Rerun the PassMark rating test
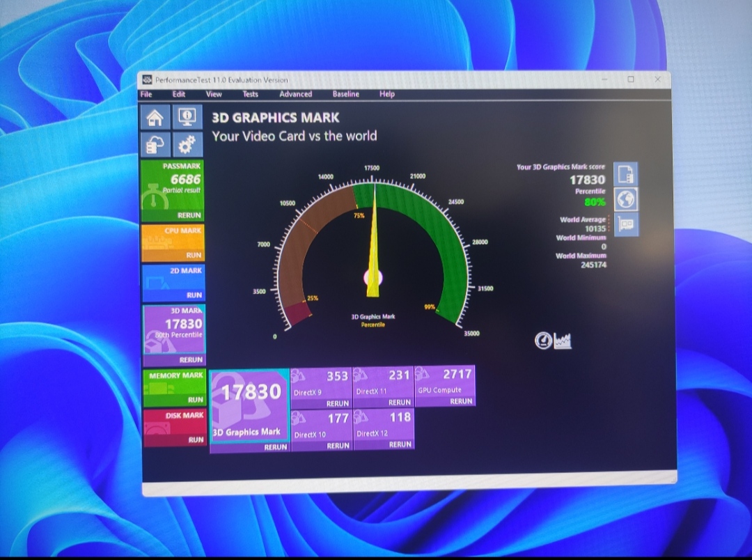This screenshot has height=560, width=752. tap(189, 215)
